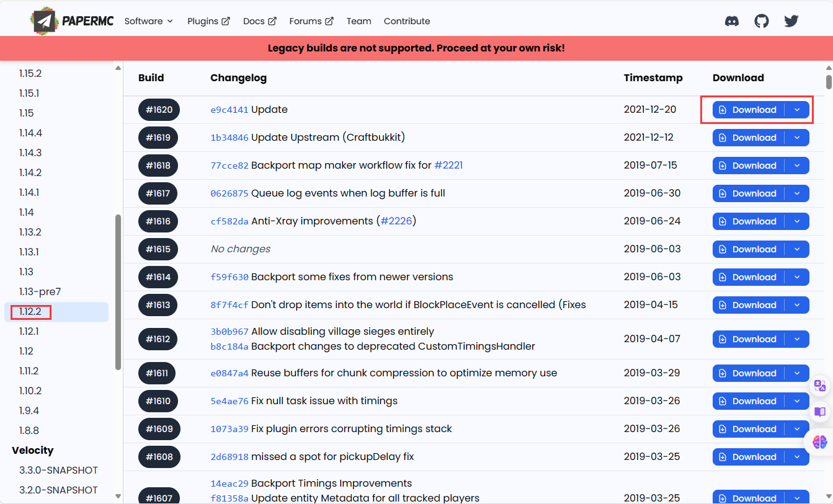Select version 1.13-pre7 in sidebar

click(56, 291)
